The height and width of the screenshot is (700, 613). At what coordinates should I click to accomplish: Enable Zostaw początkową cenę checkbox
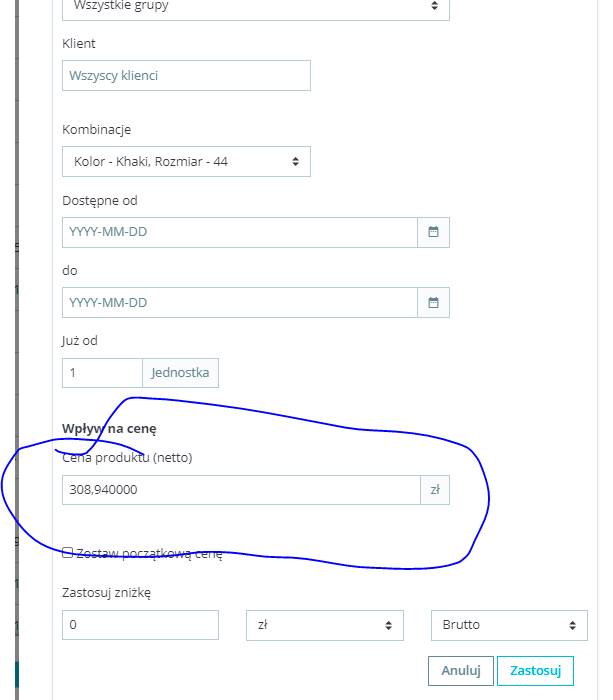(67, 553)
